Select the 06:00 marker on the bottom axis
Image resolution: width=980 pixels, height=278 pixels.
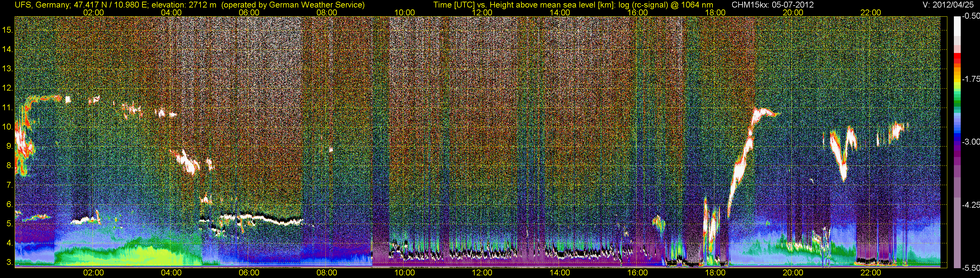click(x=249, y=273)
